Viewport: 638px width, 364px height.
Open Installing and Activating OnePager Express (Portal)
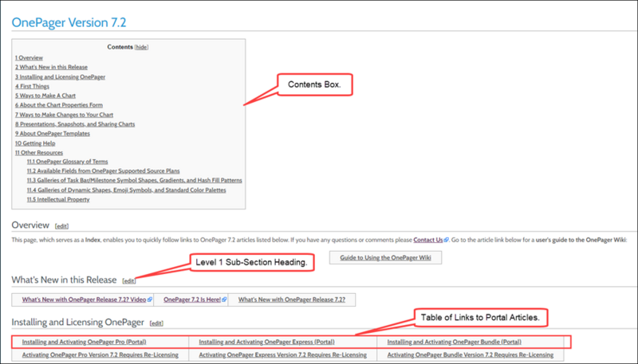[266, 342]
